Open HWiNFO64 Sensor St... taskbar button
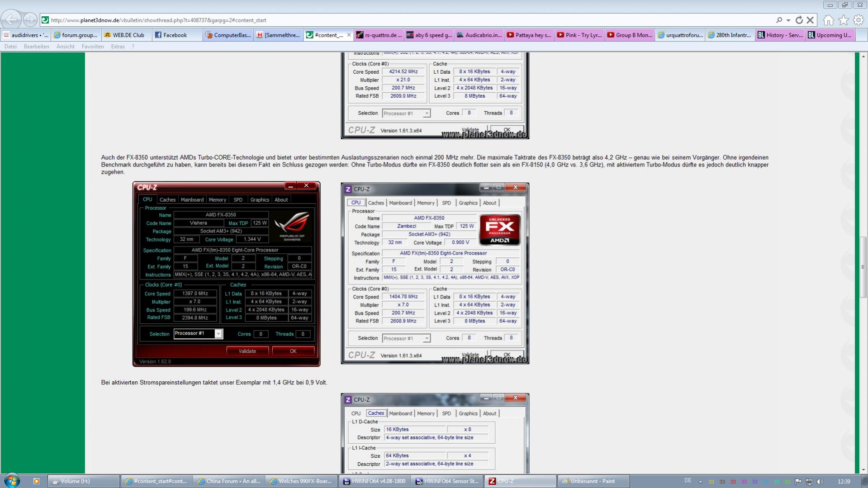 point(448,481)
